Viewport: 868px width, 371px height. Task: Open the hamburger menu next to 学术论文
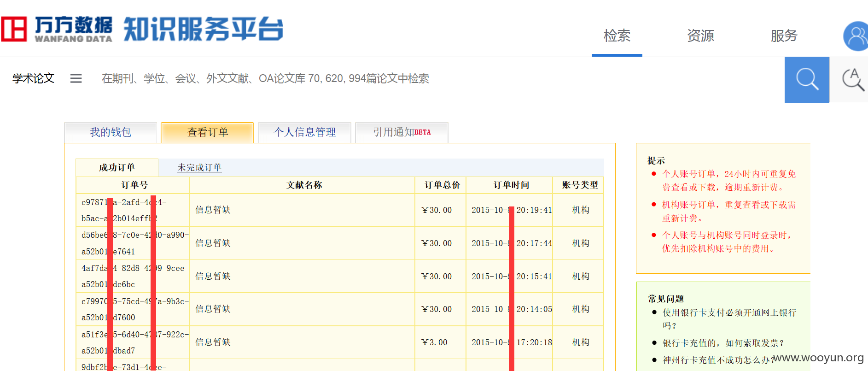coord(76,78)
